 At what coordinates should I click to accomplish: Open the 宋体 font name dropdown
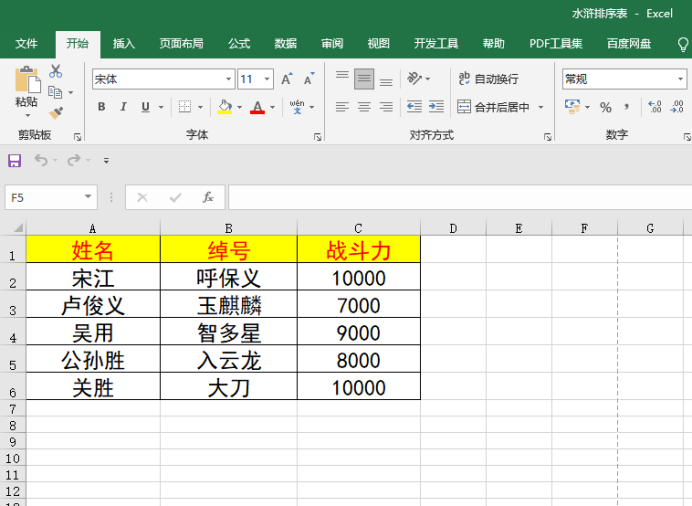(229, 79)
